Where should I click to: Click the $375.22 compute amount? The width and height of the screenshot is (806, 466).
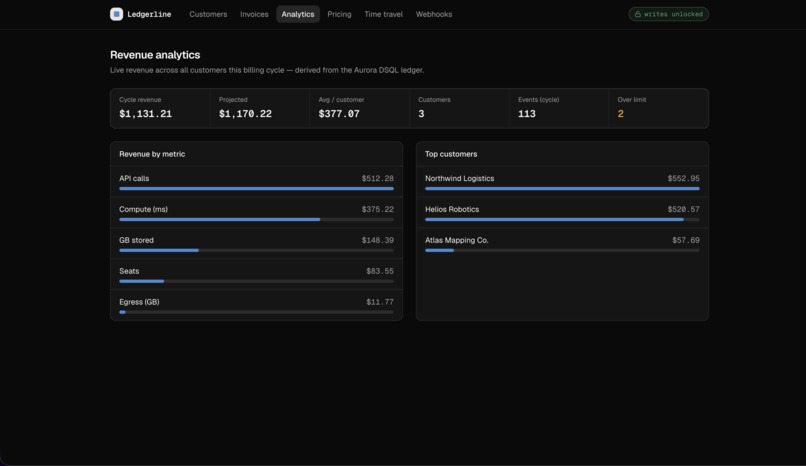[378, 209]
